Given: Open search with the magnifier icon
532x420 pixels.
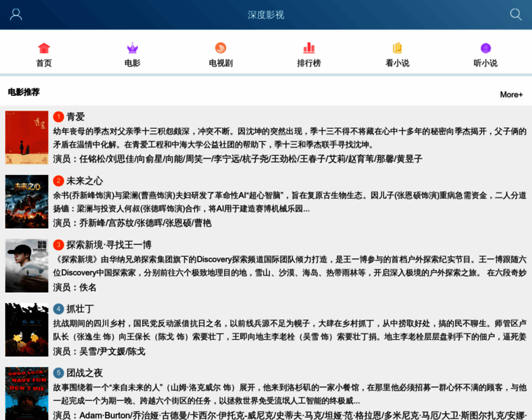Looking at the screenshot, I should pyautogui.click(x=516, y=14).
